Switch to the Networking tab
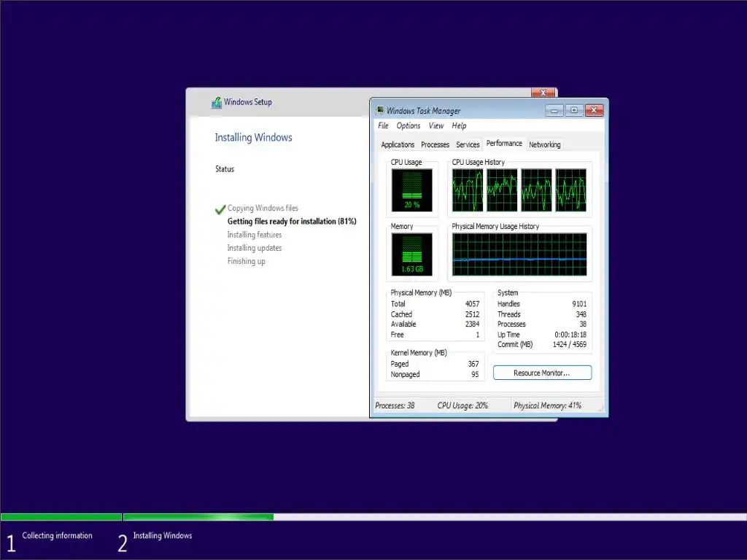 [544, 144]
